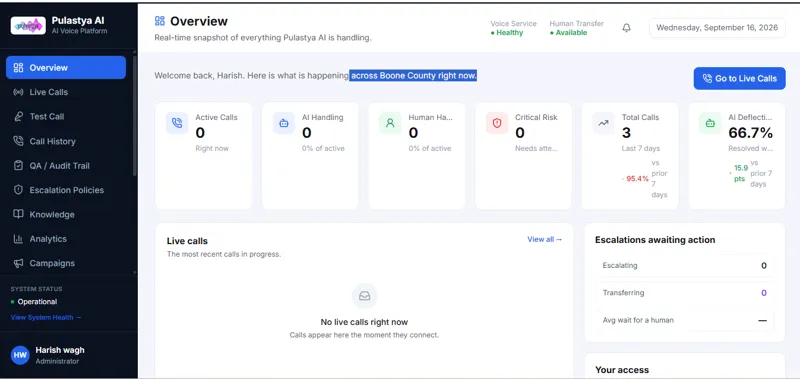Go to Live Calls in the sidebar
Screen dimensions: 800x379
[66, 92]
